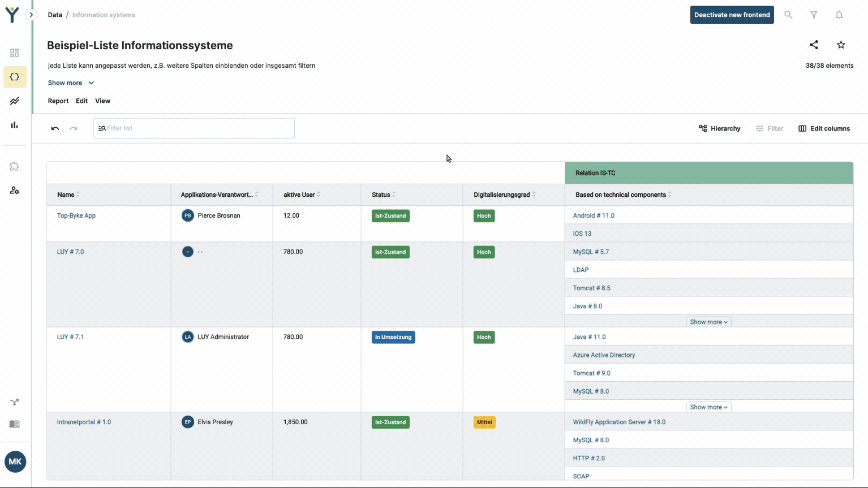This screenshot has height=488, width=868.
Task: Expand Show more for LUY # 7.0 components
Action: (708, 322)
